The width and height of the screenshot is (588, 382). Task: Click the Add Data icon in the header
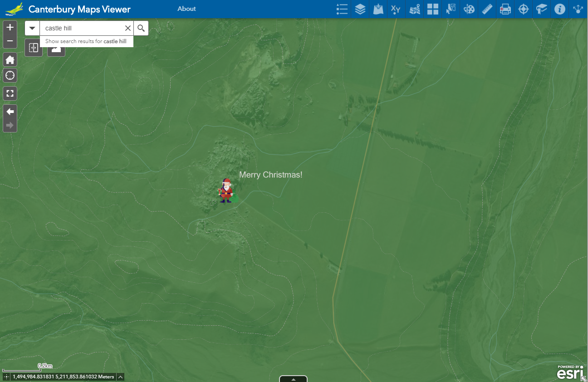(378, 9)
